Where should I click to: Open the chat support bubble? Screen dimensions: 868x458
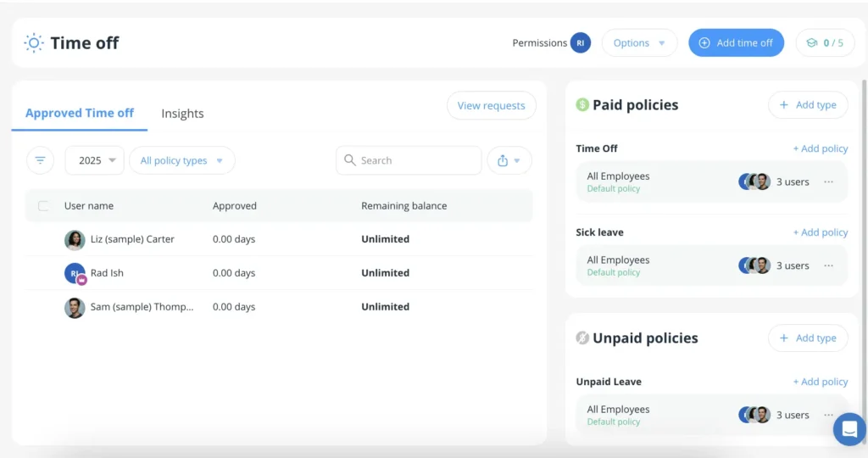tap(849, 429)
